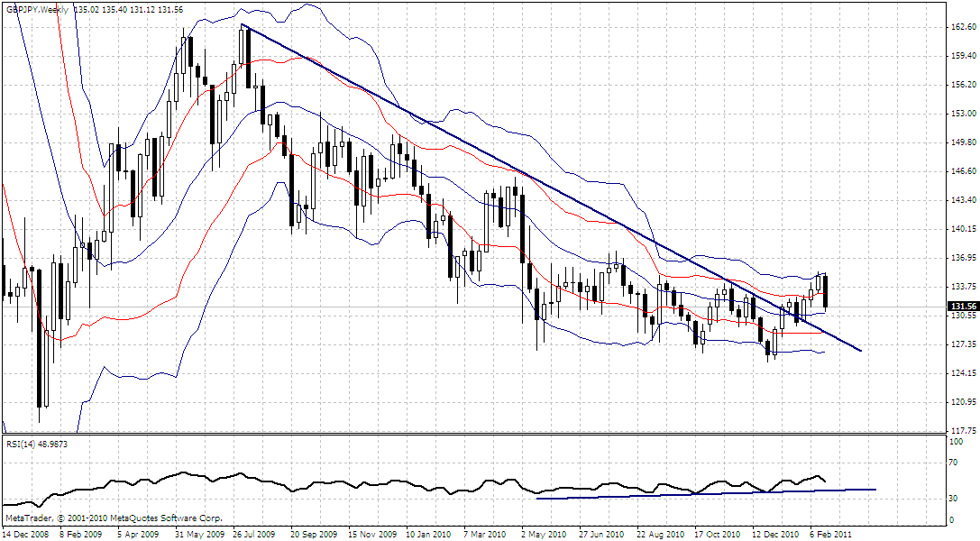
Task: Click the 153.00 price axis label
Action: click(x=963, y=113)
